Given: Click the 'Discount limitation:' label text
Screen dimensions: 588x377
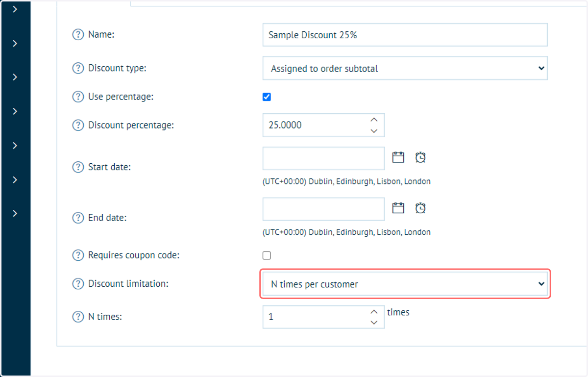Looking at the screenshot, I should point(128,283).
